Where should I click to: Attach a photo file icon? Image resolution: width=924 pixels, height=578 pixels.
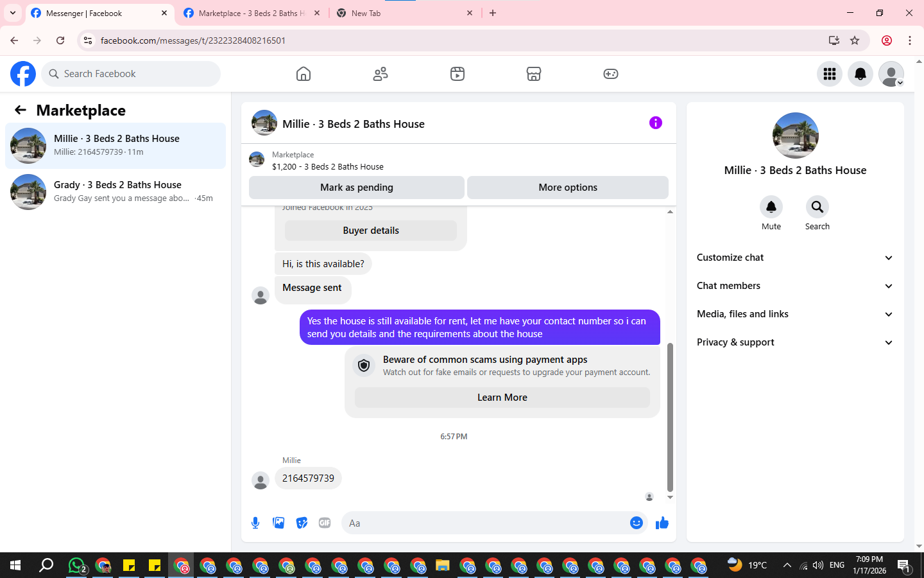pos(278,523)
